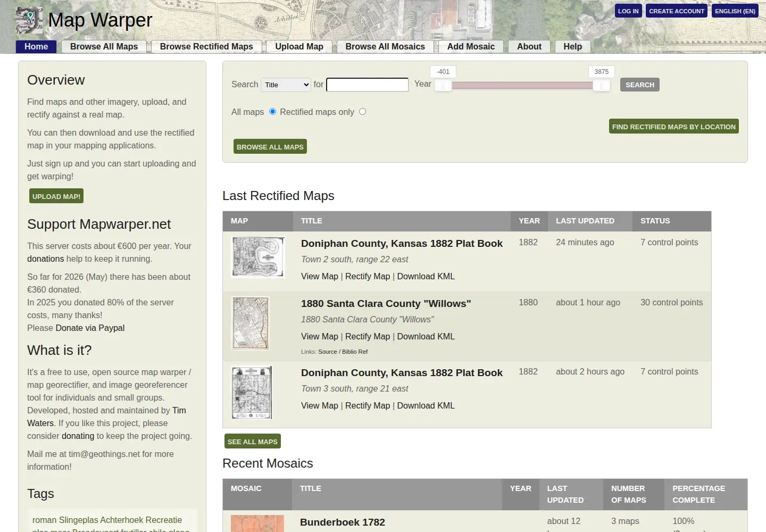This screenshot has height=532, width=766.
Task: Open the Help tab
Action: 573,46
